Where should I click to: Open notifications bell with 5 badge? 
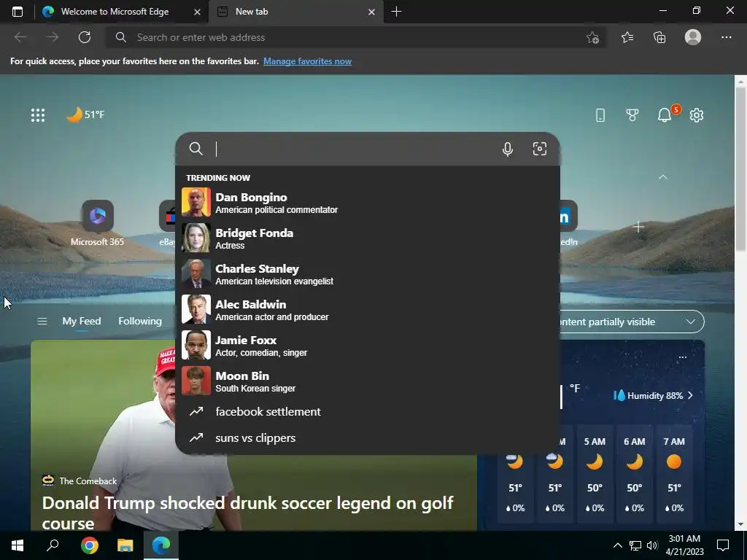(x=665, y=114)
